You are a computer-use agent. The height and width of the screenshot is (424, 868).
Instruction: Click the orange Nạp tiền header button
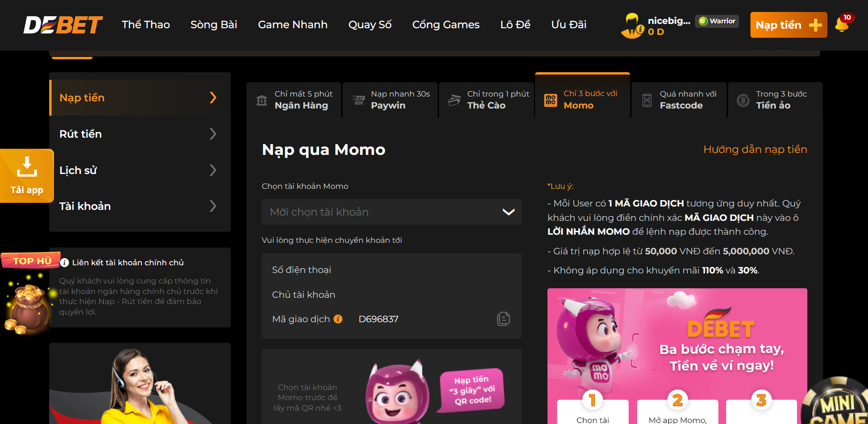tap(789, 25)
